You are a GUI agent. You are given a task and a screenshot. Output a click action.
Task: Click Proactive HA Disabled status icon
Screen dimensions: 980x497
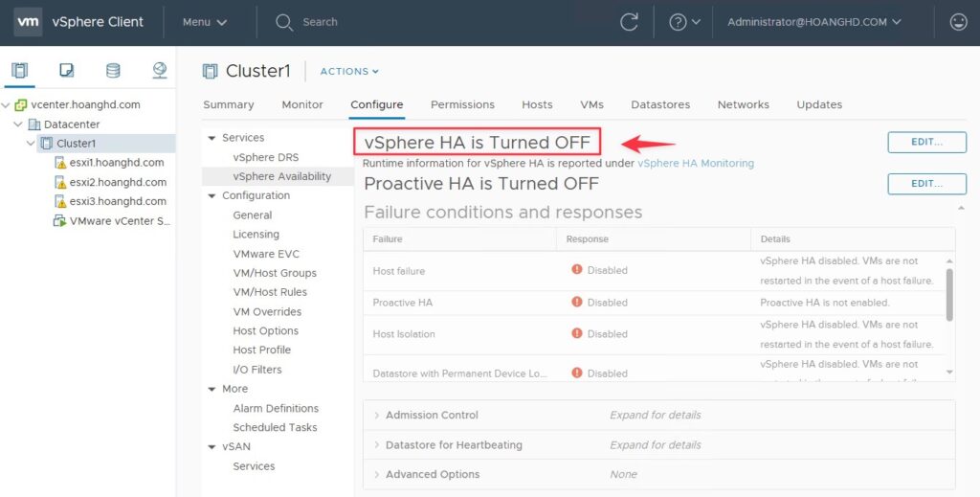(x=577, y=302)
